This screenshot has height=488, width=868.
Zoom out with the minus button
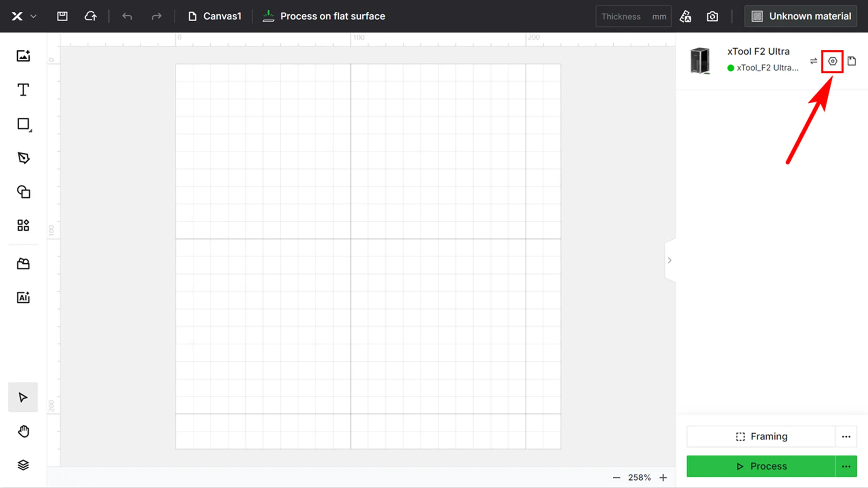[616, 478]
